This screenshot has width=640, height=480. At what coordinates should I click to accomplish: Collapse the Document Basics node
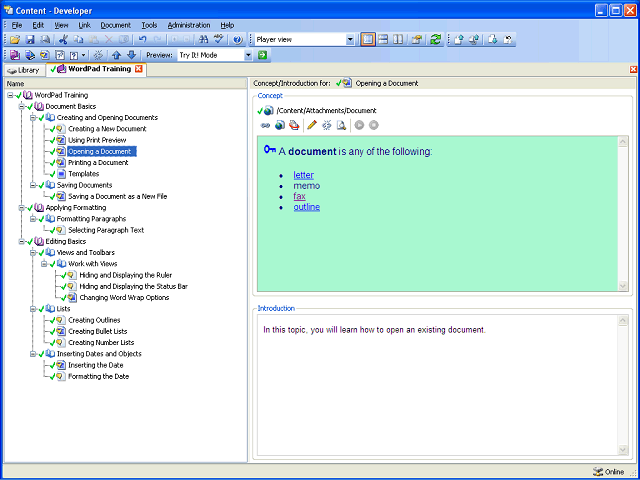click(x=22, y=107)
